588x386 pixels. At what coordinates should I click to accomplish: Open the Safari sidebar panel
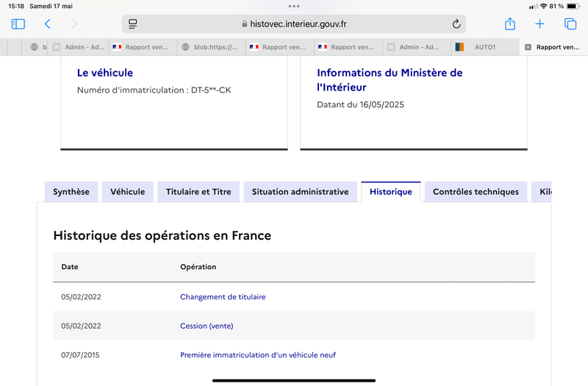(x=18, y=24)
